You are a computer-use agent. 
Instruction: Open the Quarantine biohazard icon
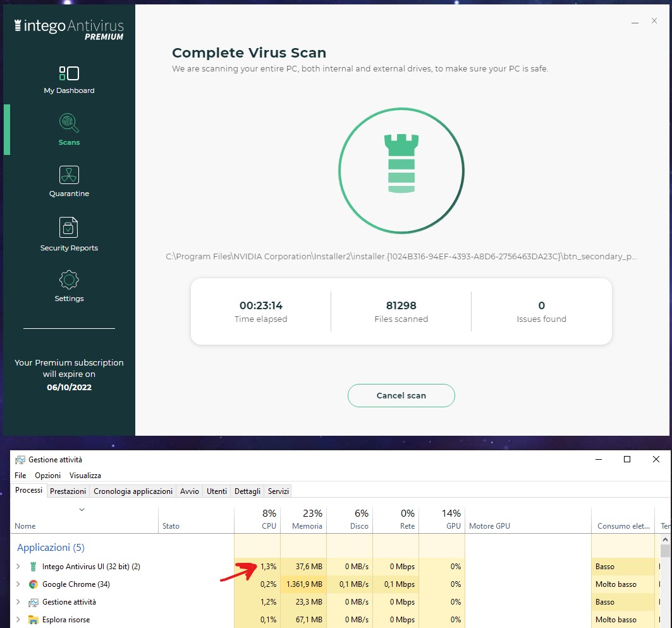coord(69,175)
